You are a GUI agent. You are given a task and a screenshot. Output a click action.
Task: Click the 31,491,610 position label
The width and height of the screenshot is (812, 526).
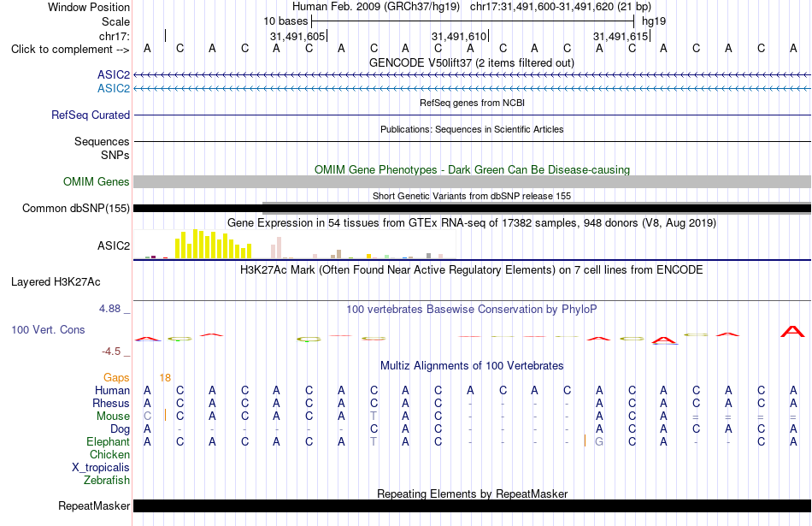(459, 36)
